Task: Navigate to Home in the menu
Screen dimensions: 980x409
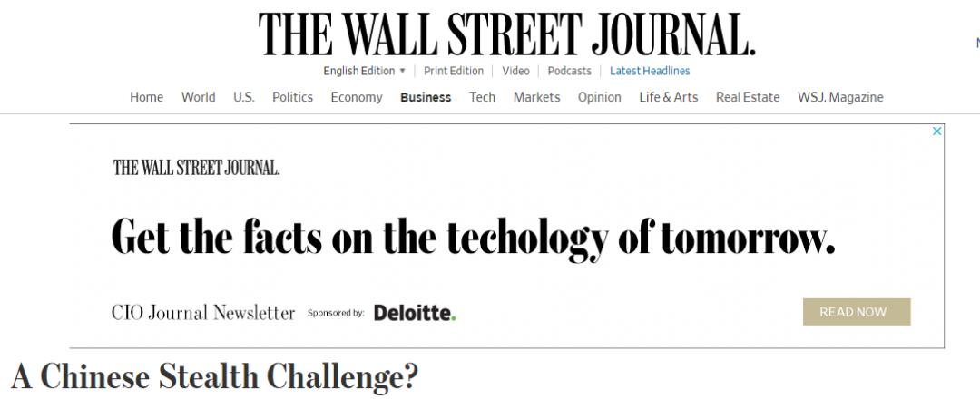Action: [146, 97]
